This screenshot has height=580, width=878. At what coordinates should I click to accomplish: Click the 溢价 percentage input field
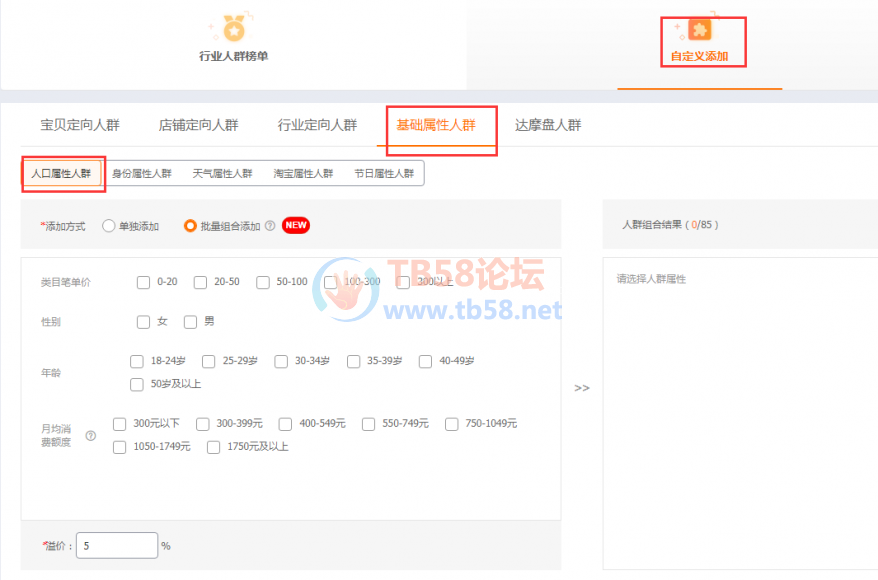(x=116, y=546)
